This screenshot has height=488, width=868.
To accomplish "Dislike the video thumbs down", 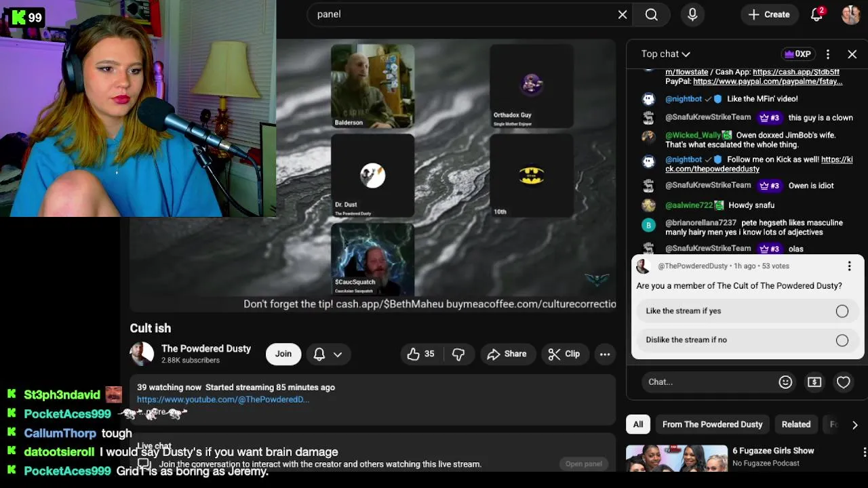I will (458, 354).
